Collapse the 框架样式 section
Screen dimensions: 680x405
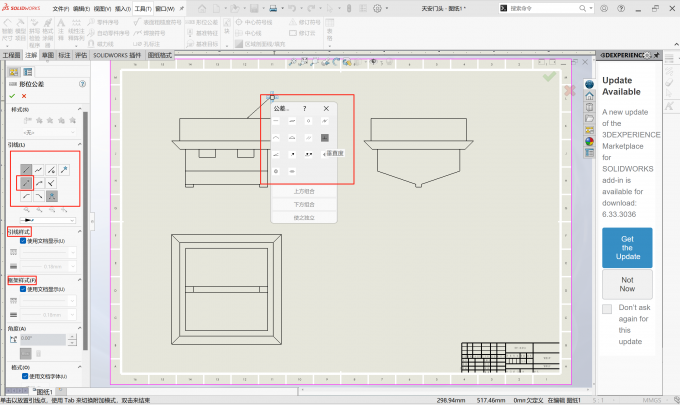coord(79,280)
